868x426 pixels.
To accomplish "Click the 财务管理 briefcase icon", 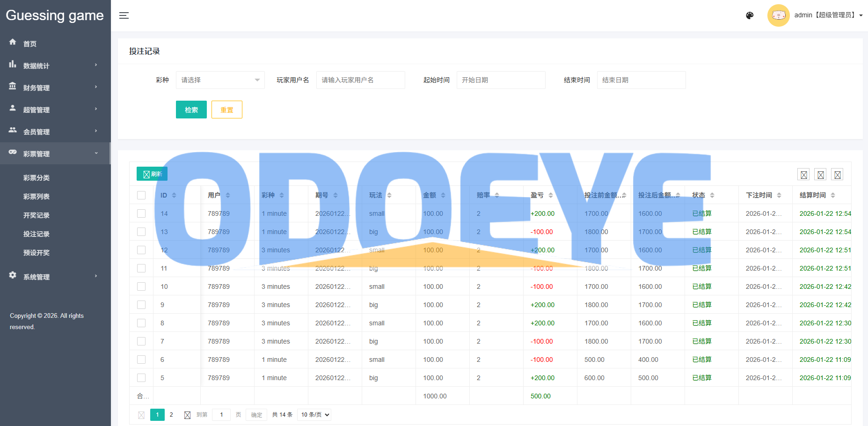I will [x=13, y=87].
